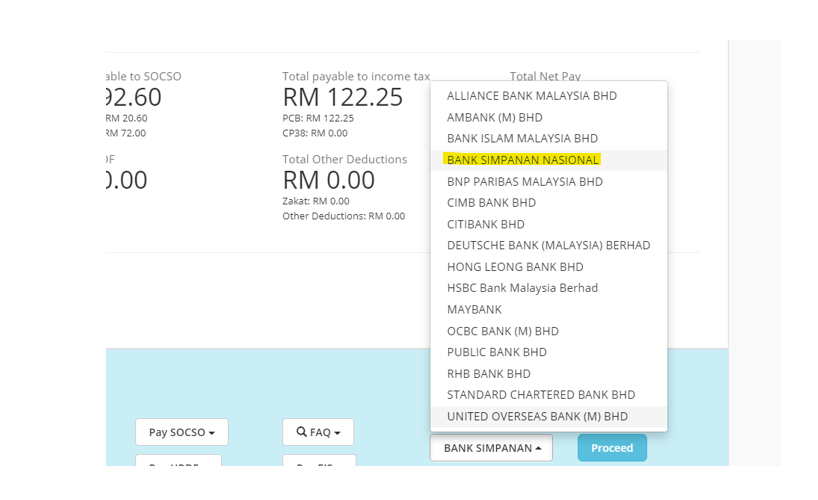The height and width of the screenshot is (500, 818).
Task: Click Total payable to income tax label
Action: [356, 77]
